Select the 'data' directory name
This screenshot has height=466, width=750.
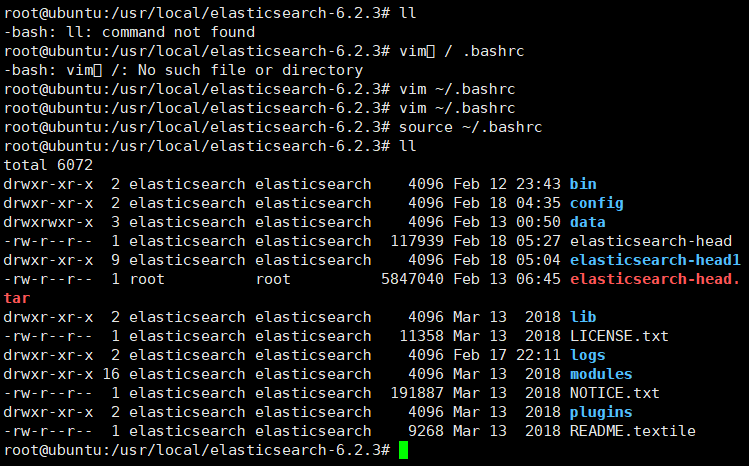(587, 222)
